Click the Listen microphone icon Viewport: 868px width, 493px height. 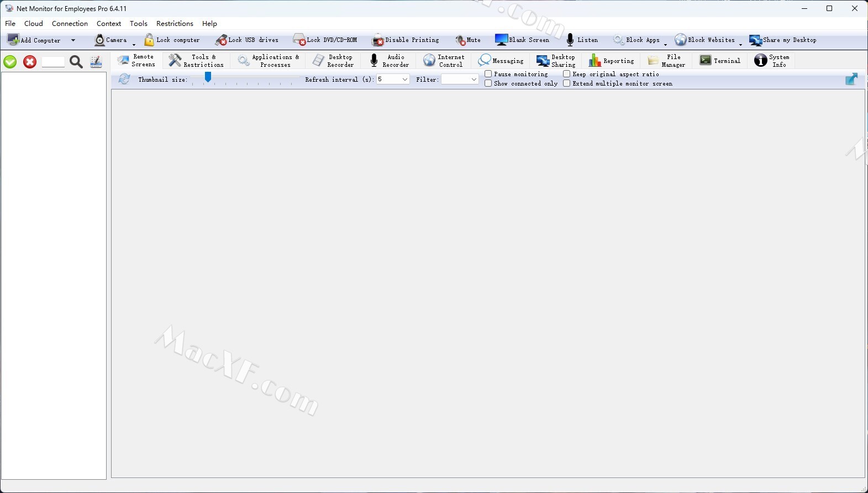(x=570, y=40)
